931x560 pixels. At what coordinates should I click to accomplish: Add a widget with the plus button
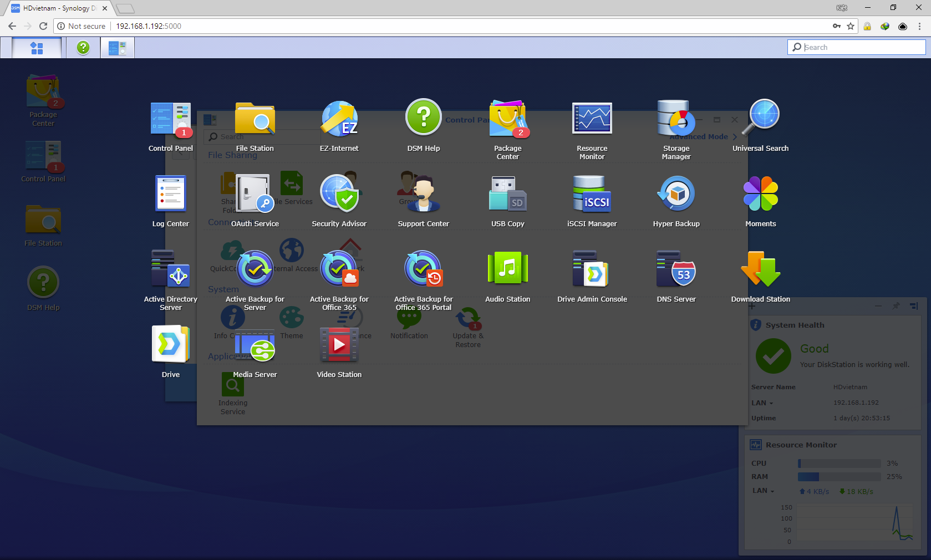pos(752,306)
